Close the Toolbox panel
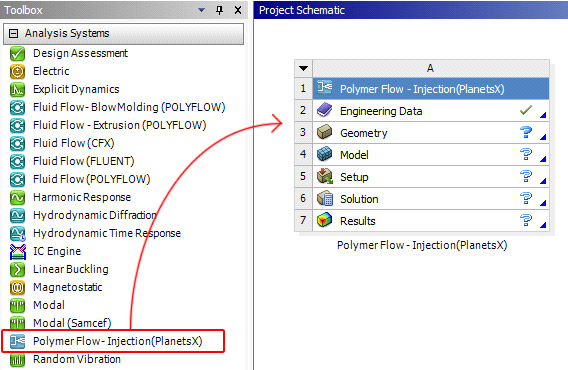This screenshot has height=370, width=568. coord(238,10)
